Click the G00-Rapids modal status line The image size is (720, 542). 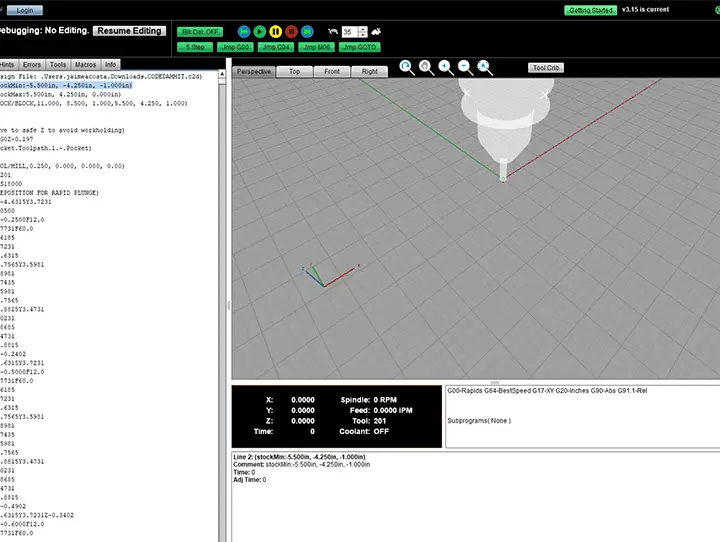(547, 391)
